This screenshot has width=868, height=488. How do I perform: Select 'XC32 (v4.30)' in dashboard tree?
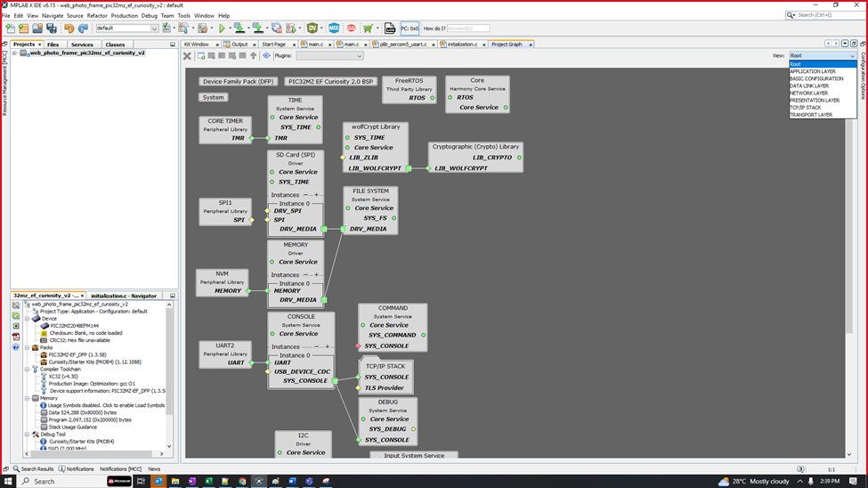point(63,376)
